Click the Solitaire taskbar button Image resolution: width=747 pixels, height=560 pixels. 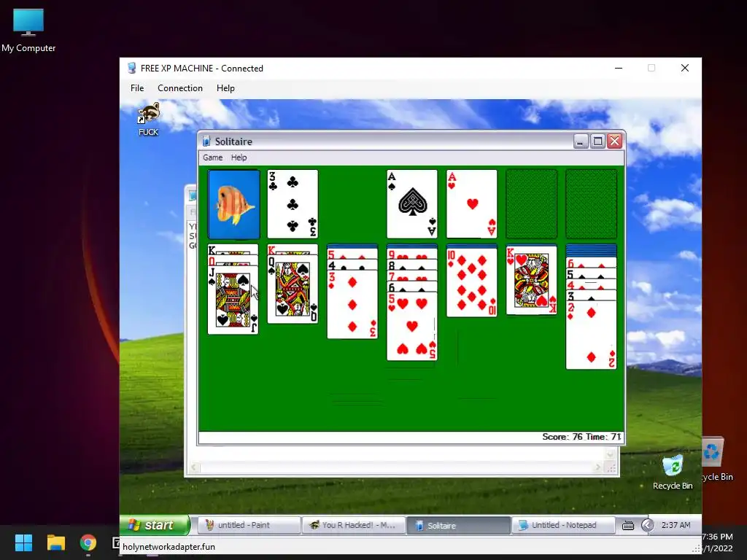coord(458,525)
